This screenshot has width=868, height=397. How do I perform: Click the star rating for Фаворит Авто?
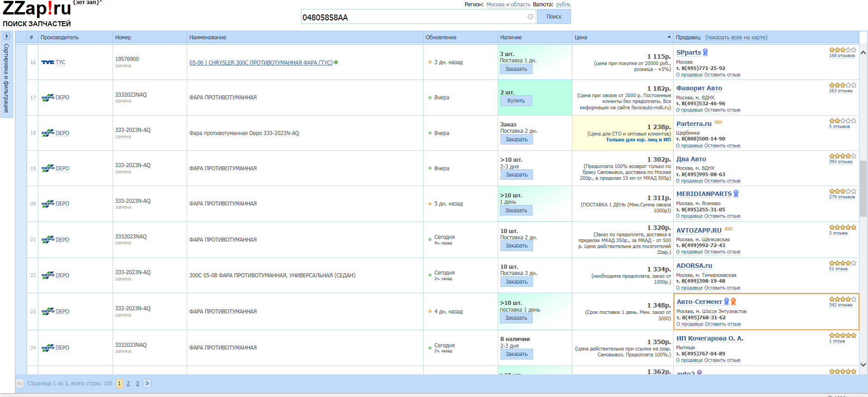click(843, 85)
